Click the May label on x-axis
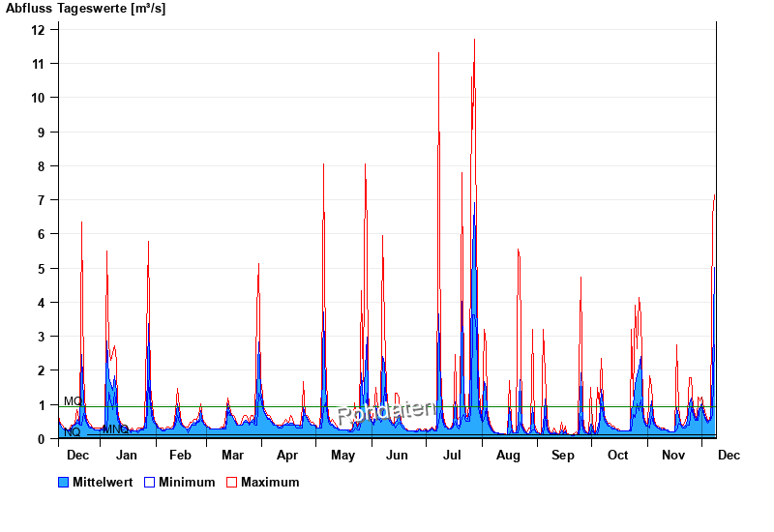 [x=342, y=455]
